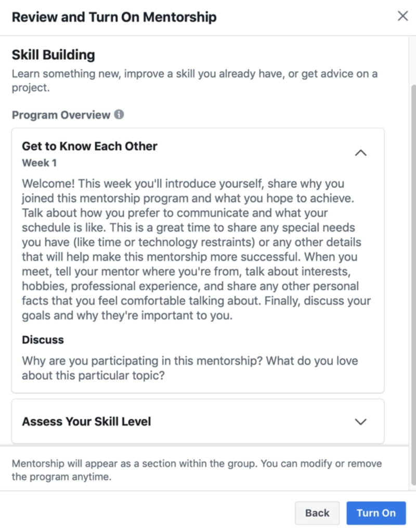
Task: Click the Assess Your Skill Level title
Action: [x=86, y=421]
